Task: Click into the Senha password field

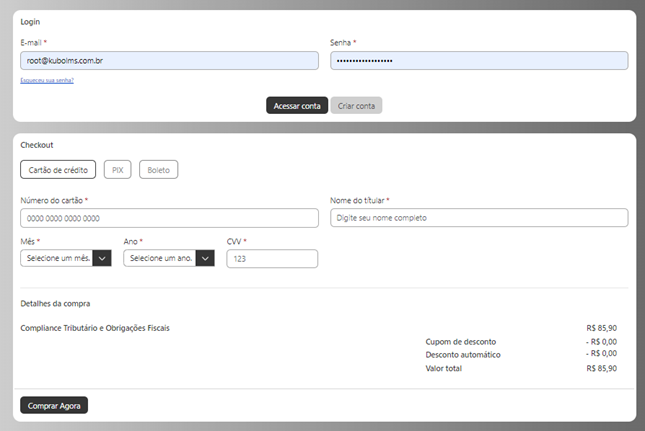Action: pos(478,61)
